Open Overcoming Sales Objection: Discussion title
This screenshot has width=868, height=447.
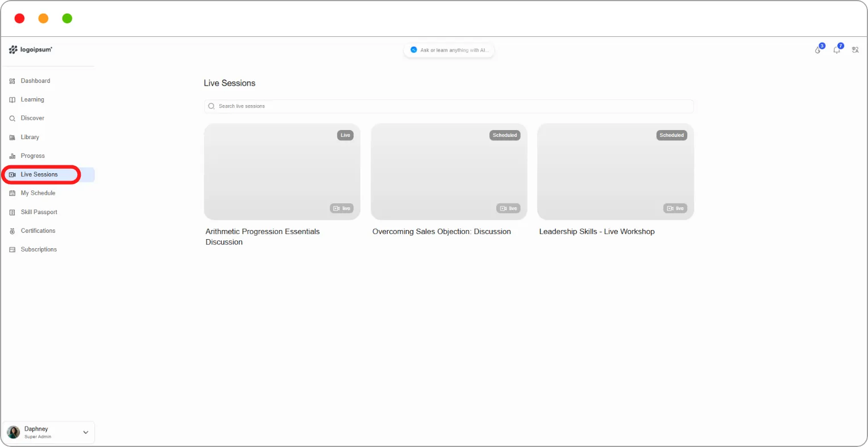[x=442, y=232]
